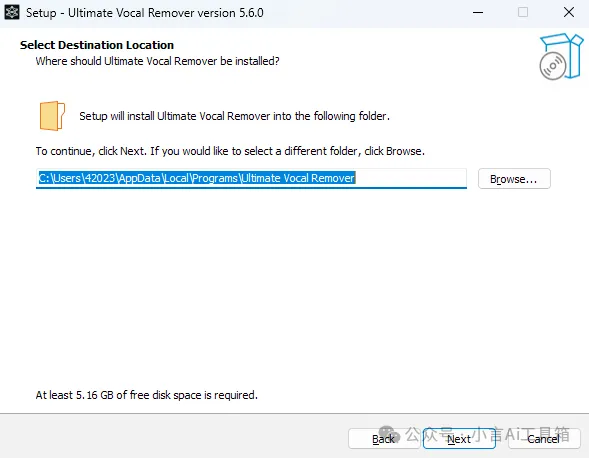Viewport: 589px width, 458px height.
Task: Click the window title "Setup - Ultimate Vocal Remover"
Action: point(145,13)
